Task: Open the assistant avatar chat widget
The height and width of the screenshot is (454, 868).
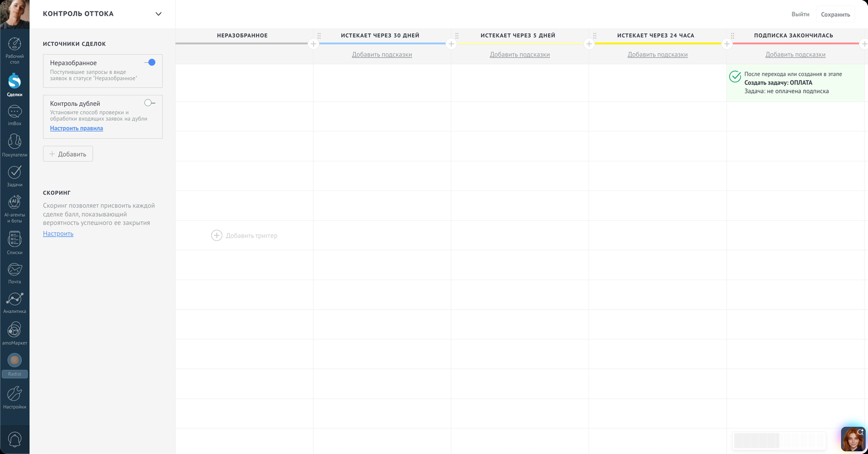Action: (853, 439)
